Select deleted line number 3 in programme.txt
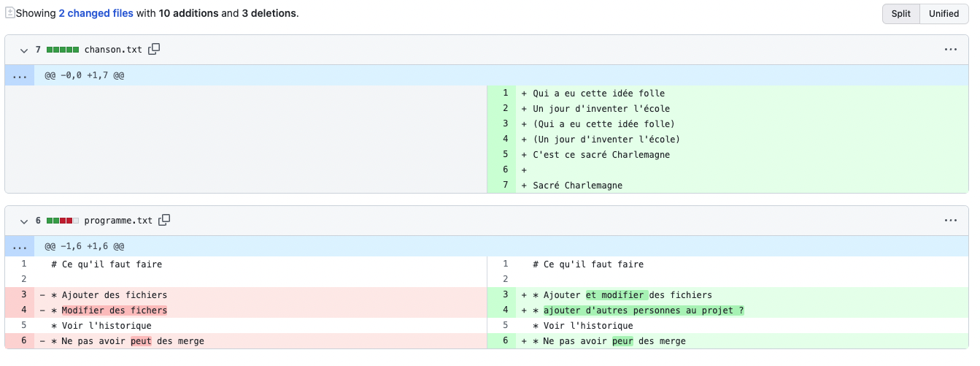The image size is (980, 366). 23,295
